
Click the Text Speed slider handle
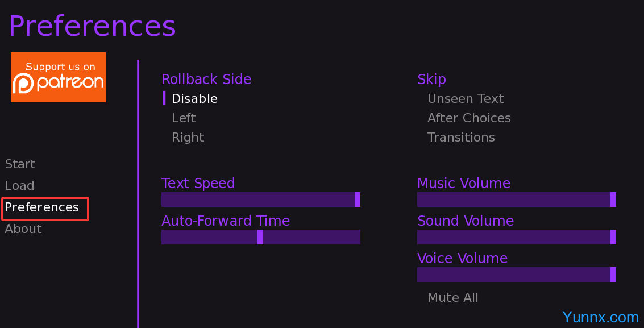tap(358, 200)
